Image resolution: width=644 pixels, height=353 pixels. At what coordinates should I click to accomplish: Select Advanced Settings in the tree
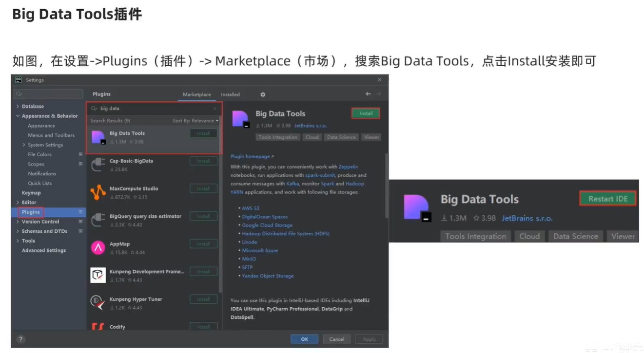(43, 250)
